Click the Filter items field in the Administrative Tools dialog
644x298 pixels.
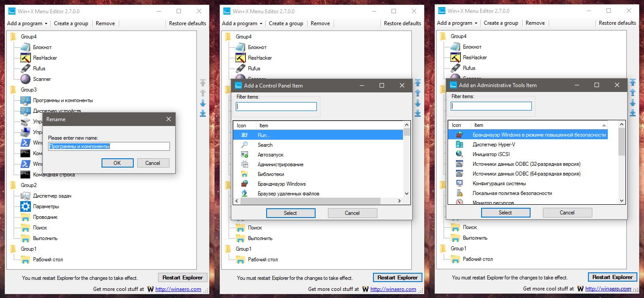491,106
